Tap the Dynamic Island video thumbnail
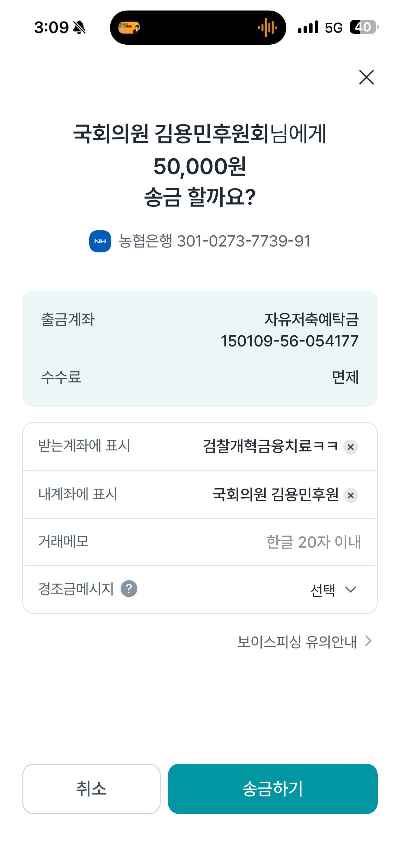Image resolution: width=400 pixels, height=868 pixels. pyautogui.click(x=129, y=28)
